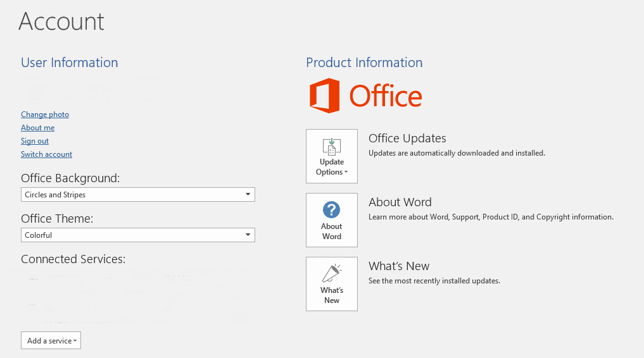This screenshot has height=358, width=644.
Task: Click the Office logo
Action: (x=365, y=96)
